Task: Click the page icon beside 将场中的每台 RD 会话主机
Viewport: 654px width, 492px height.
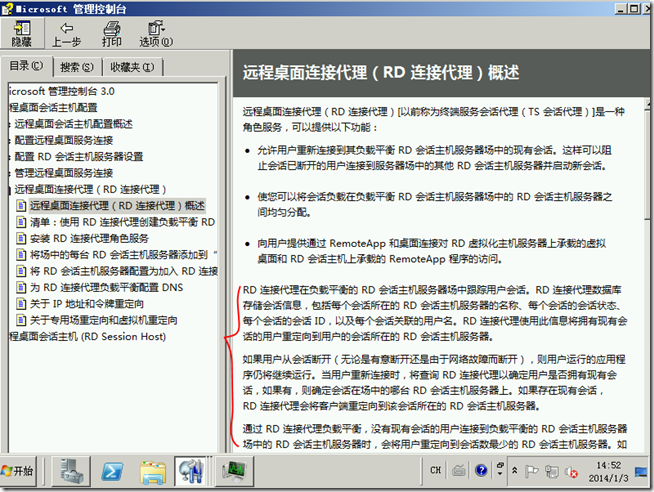Action: coord(21,255)
